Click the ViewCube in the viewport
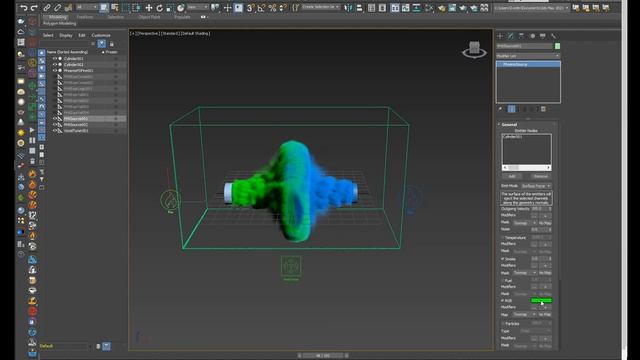This screenshot has height=360, width=640. coord(474,49)
